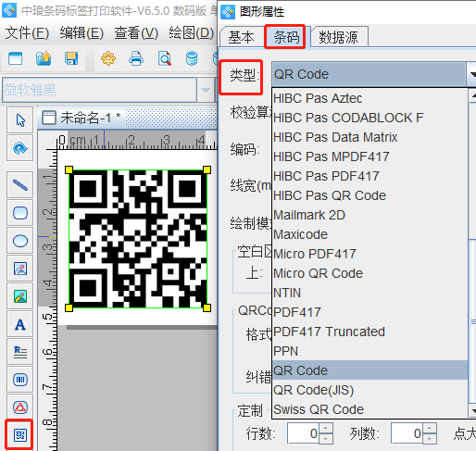Image resolution: width=476 pixels, height=451 pixels.
Task: Choose Micro PDF417 barcode type
Action: pyautogui.click(x=370, y=254)
